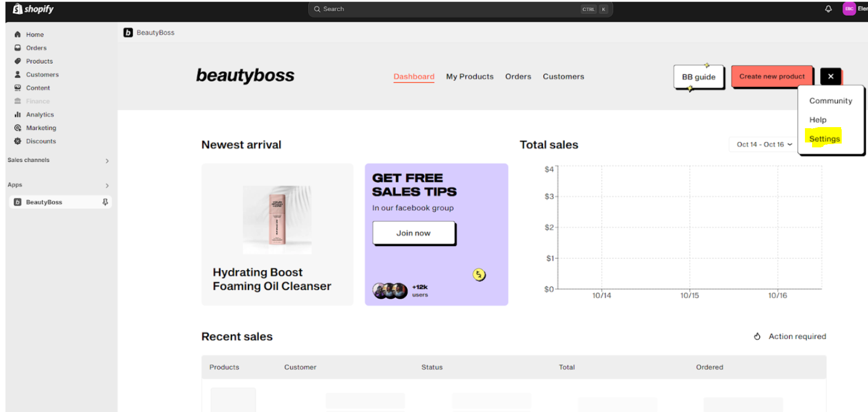
Task: Switch to the My Products tab
Action: (x=470, y=77)
